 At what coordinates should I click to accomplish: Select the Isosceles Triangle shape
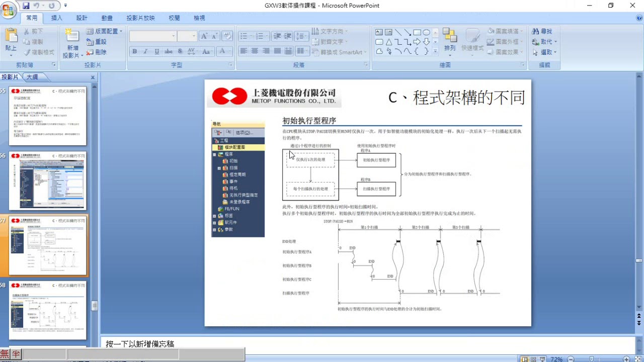389,42
